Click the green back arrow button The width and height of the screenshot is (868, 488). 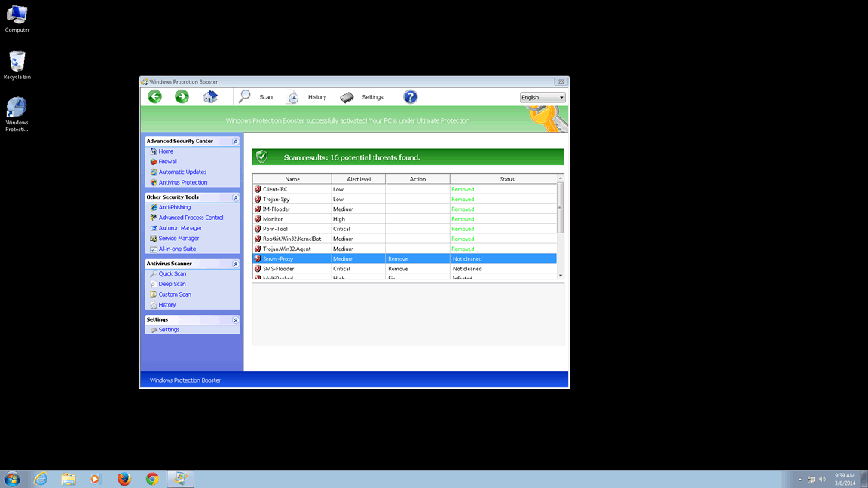pos(154,96)
